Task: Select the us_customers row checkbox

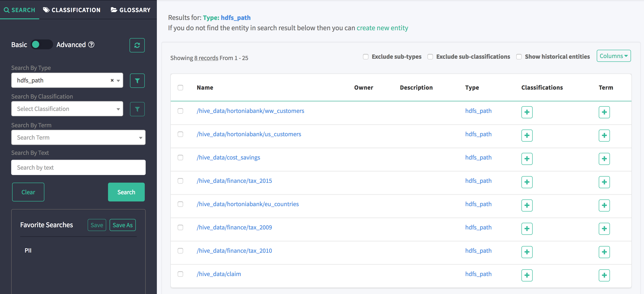Action: [x=180, y=134]
